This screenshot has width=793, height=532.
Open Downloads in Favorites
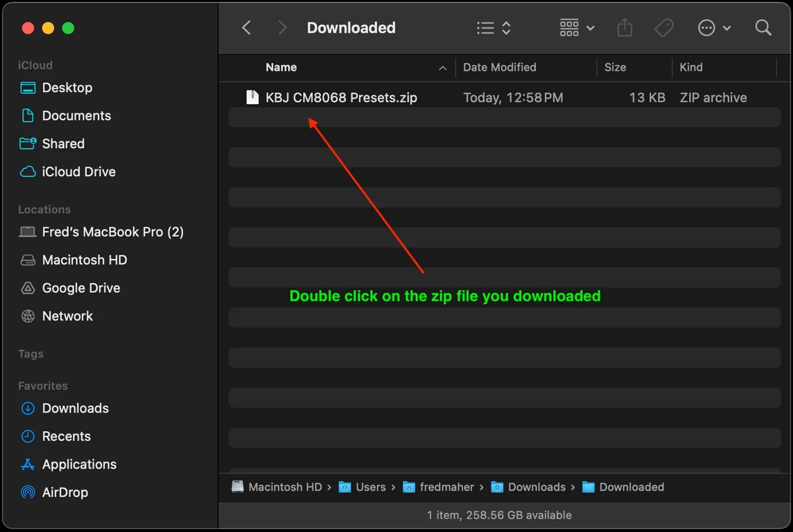[75, 408]
